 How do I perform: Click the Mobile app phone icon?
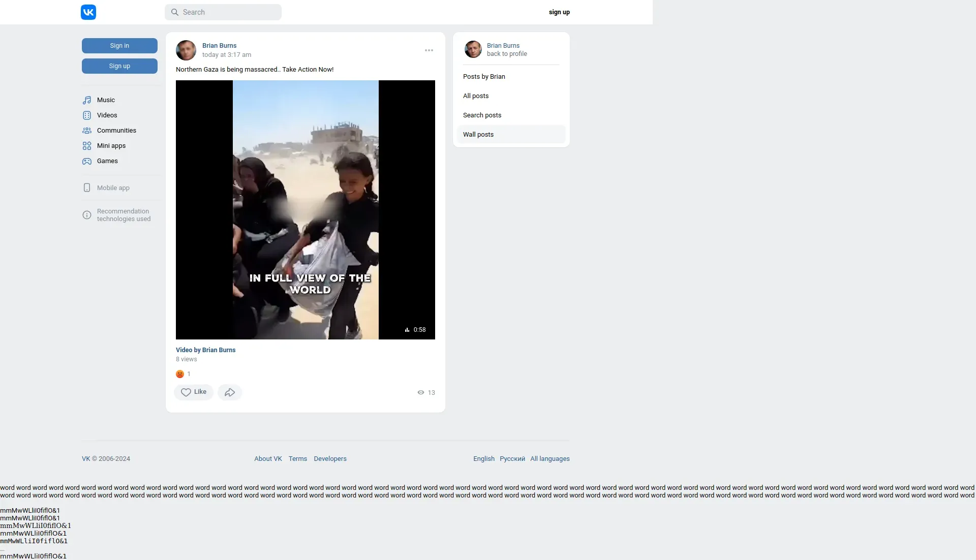point(87,188)
